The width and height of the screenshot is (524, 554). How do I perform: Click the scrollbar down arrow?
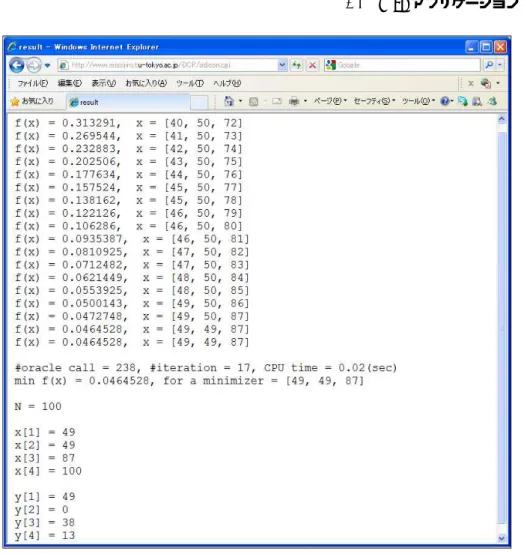501,538
